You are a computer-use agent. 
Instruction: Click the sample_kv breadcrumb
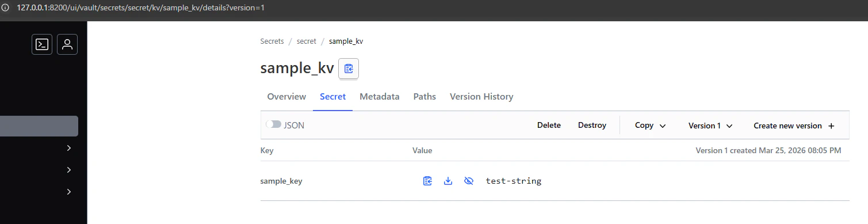(346, 41)
